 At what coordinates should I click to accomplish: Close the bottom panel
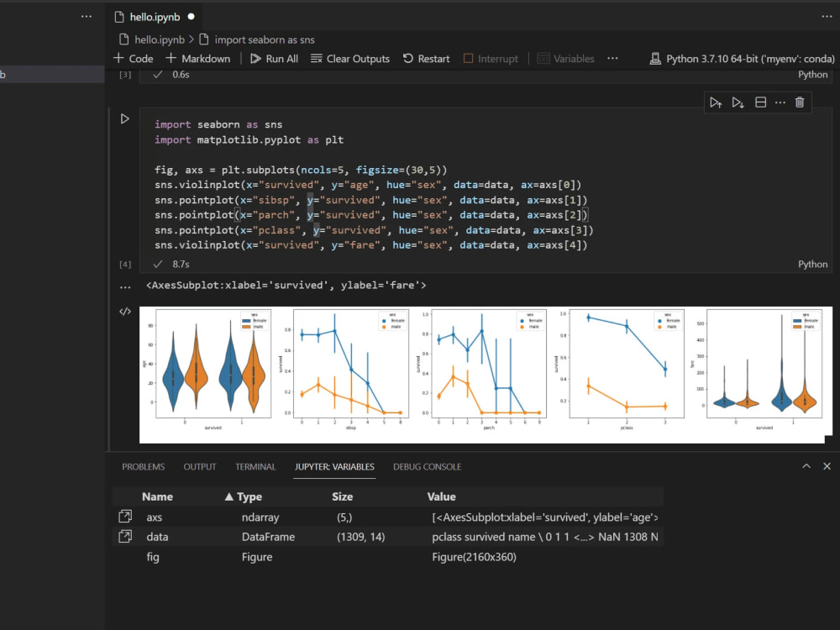click(827, 466)
